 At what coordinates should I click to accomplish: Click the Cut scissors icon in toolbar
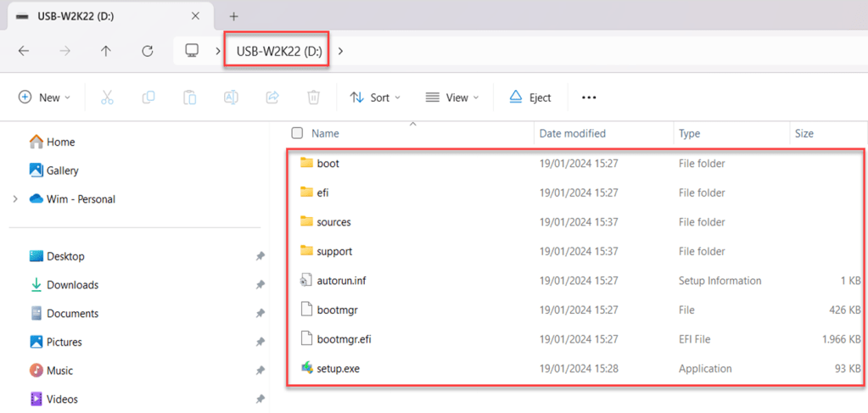click(x=107, y=98)
